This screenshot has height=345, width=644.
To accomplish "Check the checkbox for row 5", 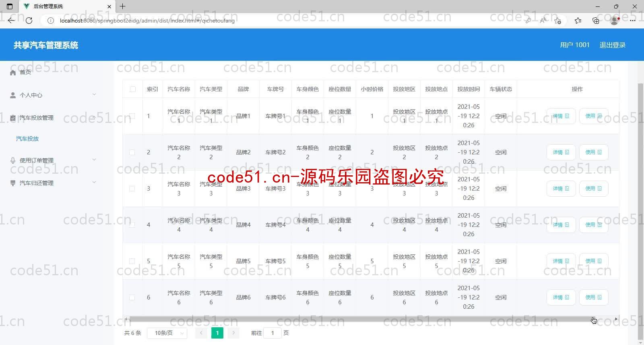I will tap(132, 261).
